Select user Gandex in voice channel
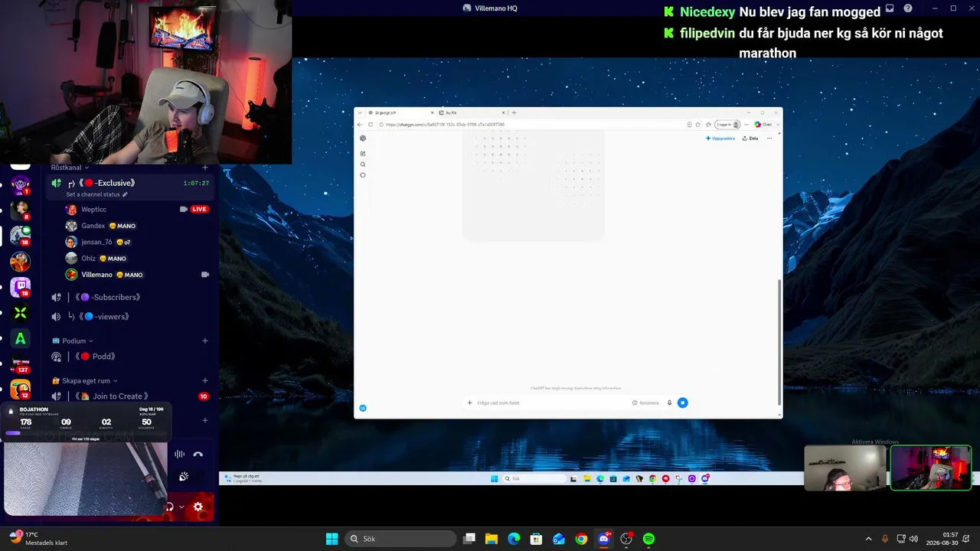Screen dimensions: 980x551 [93, 227]
